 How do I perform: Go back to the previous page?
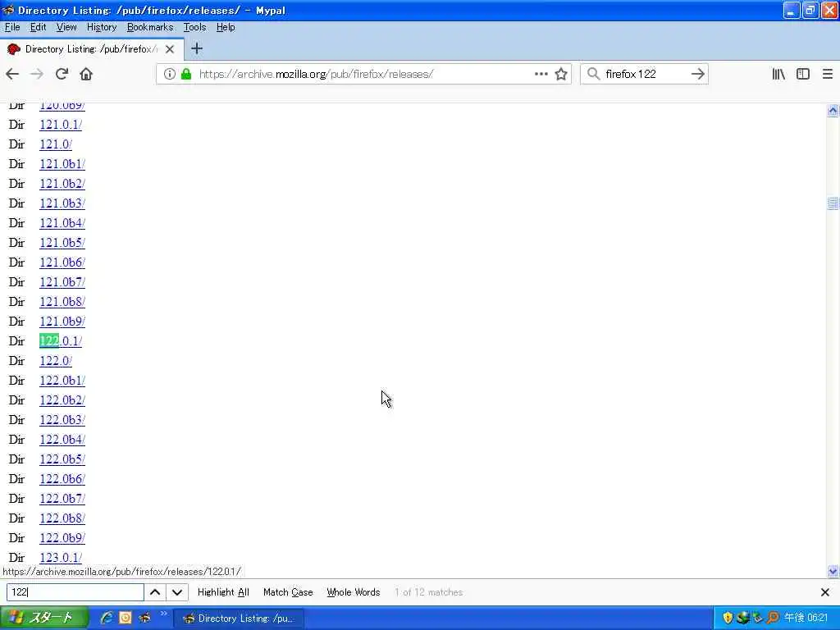(12, 74)
